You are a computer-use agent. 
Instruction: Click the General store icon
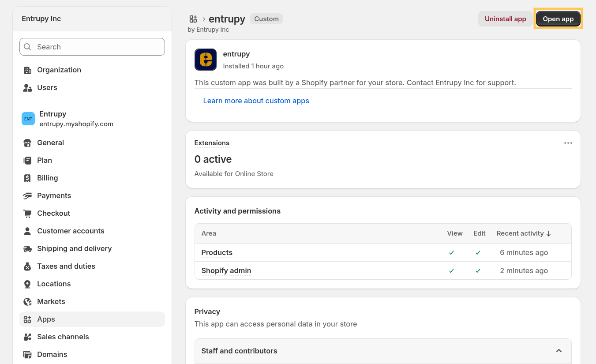coord(27,143)
